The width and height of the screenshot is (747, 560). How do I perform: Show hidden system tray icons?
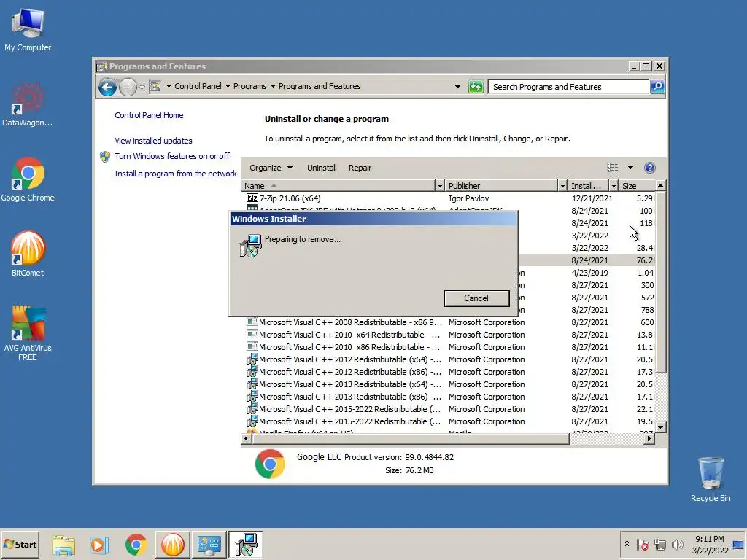pyautogui.click(x=627, y=544)
